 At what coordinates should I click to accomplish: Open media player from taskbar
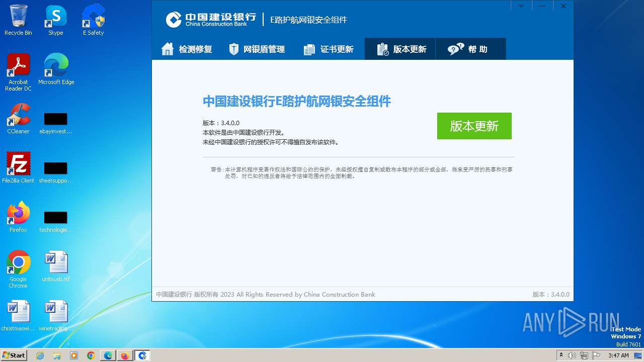[74, 355]
